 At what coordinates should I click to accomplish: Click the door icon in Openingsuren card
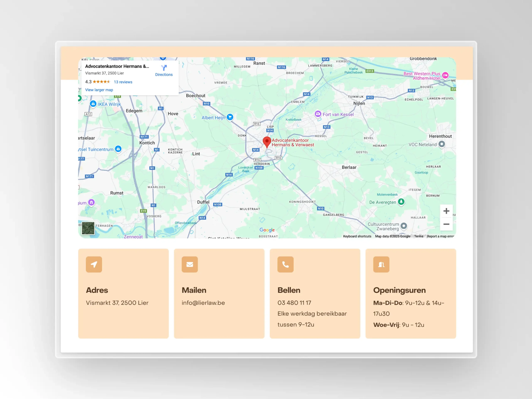(381, 264)
